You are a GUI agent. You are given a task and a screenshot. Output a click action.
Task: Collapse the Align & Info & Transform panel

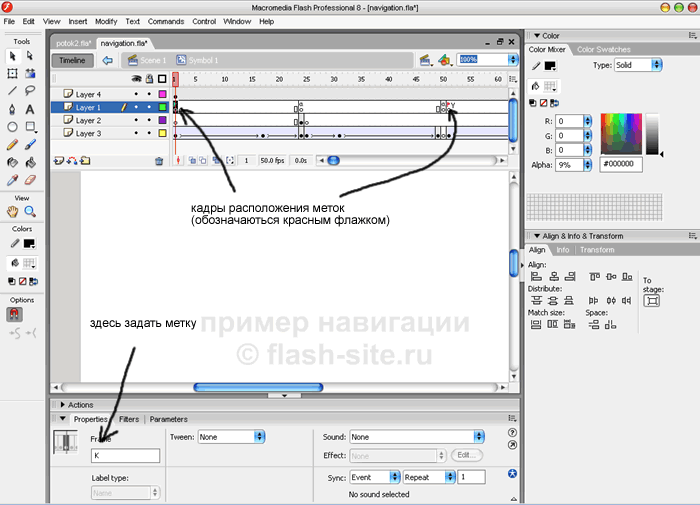click(x=537, y=236)
